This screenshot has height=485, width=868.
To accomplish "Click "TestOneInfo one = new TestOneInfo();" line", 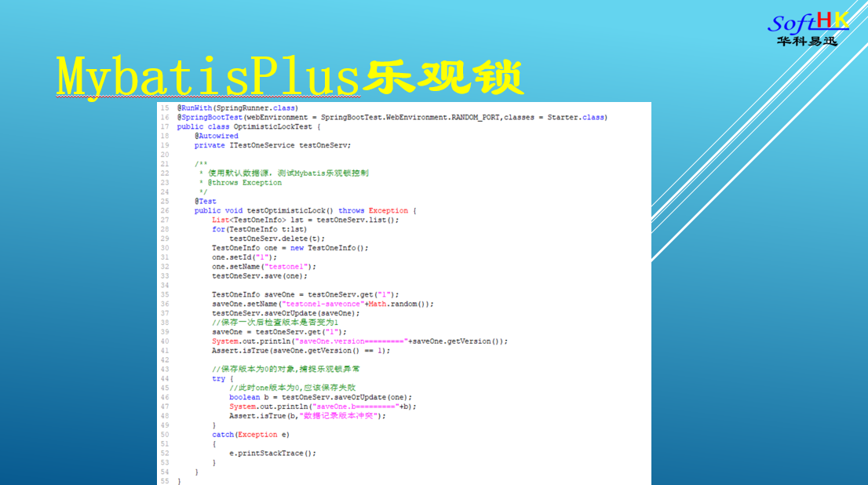I will pyautogui.click(x=290, y=248).
